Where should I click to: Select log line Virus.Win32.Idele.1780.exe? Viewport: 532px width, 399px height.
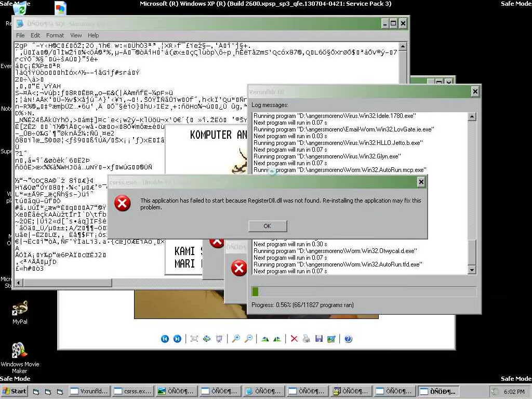click(335, 116)
